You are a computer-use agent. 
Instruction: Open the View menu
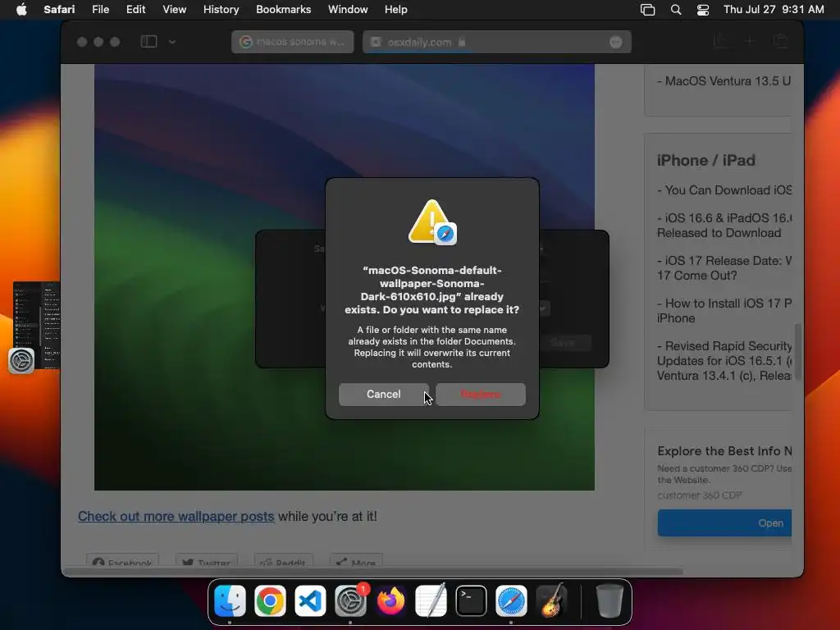[x=174, y=10]
